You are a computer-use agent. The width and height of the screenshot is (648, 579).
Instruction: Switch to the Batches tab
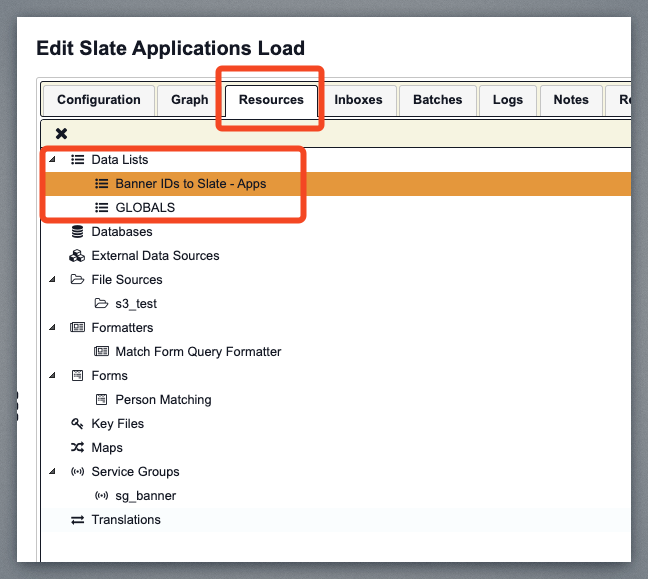(438, 100)
